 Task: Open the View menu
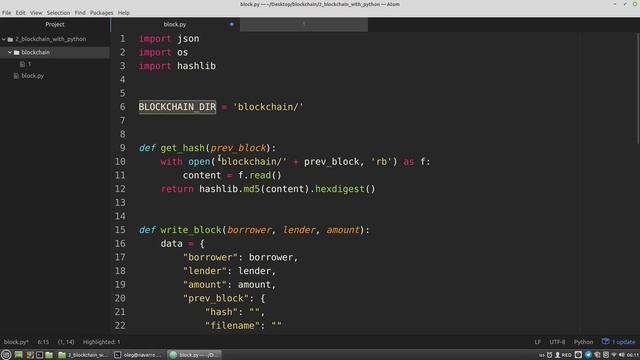[x=36, y=13]
